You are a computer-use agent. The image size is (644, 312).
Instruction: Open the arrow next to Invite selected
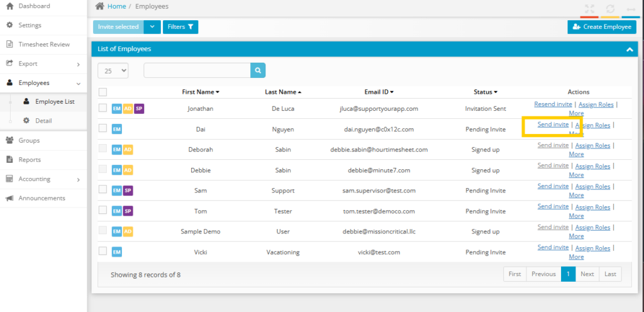tap(152, 26)
